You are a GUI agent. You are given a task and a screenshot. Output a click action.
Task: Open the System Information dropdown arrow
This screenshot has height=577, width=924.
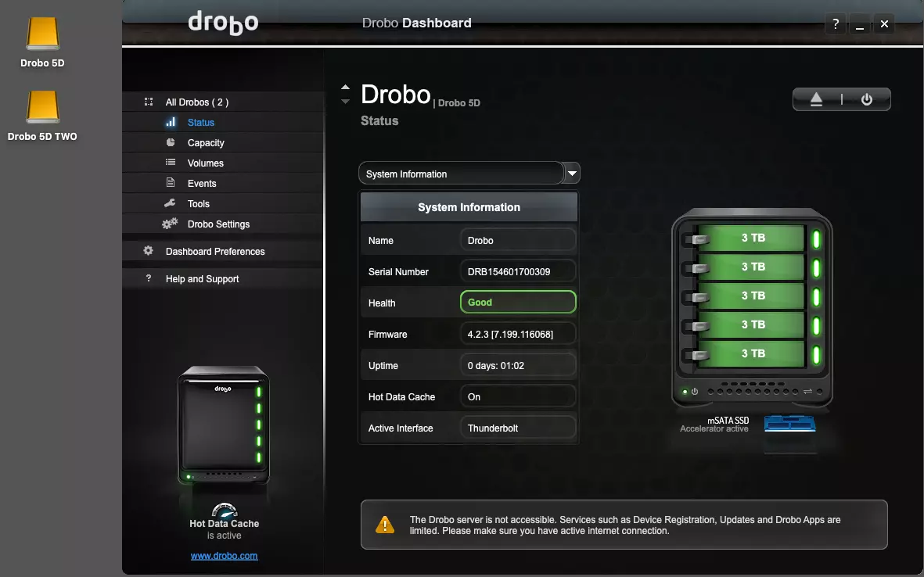[x=572, y=174]
